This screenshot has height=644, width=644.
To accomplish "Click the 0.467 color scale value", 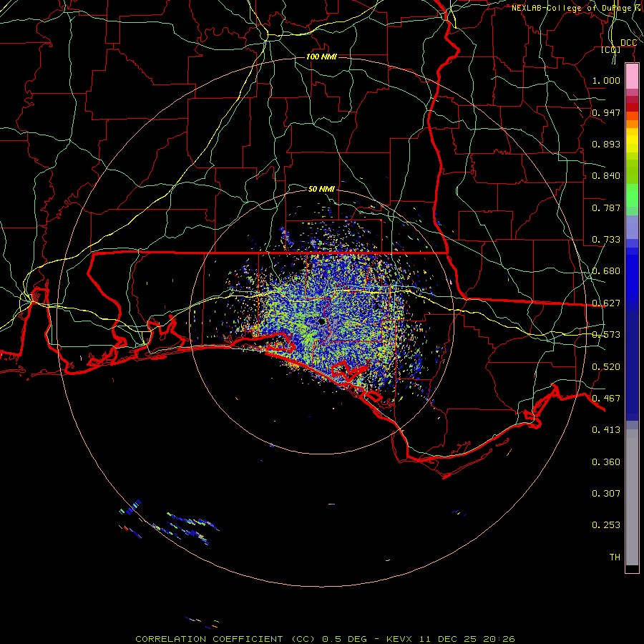I will point(606,398).
